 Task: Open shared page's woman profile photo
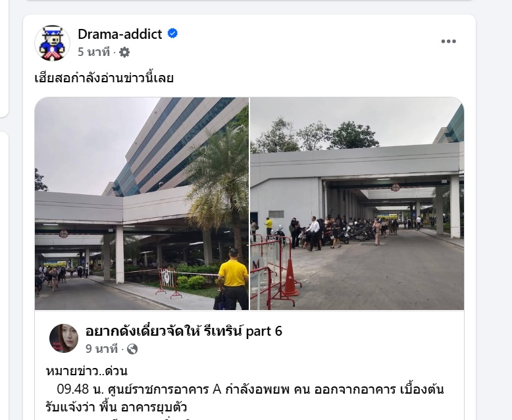point(64,338)
